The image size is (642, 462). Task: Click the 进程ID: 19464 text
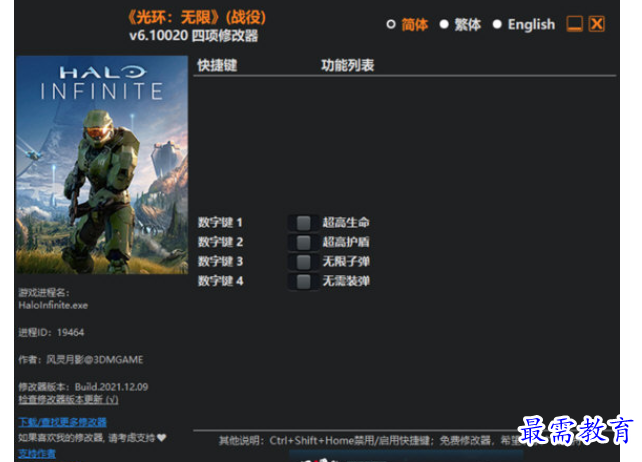click(51, 333)
